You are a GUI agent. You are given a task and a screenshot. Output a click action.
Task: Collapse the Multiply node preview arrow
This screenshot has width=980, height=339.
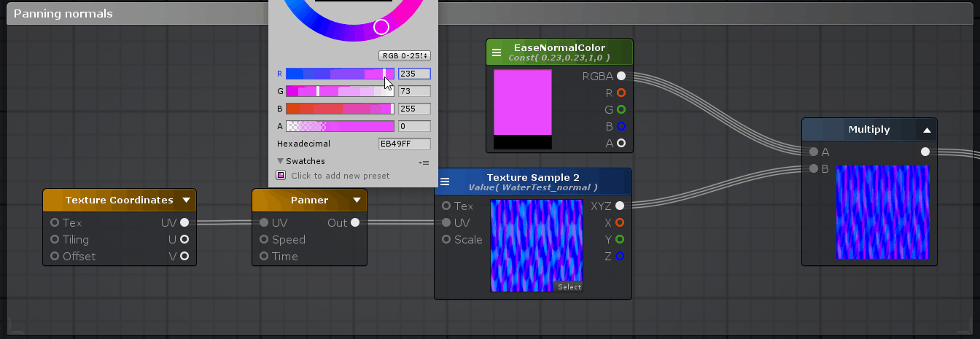(927, 130)
